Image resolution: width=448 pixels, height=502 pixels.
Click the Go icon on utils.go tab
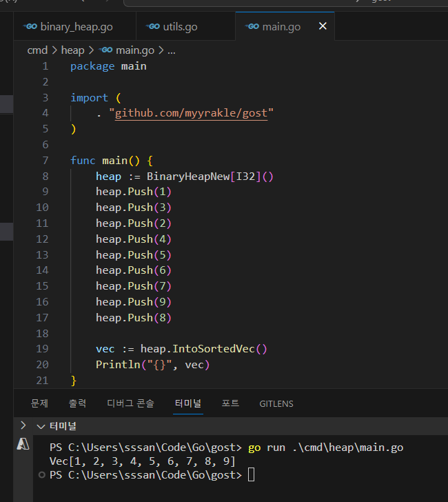(153, 27)
